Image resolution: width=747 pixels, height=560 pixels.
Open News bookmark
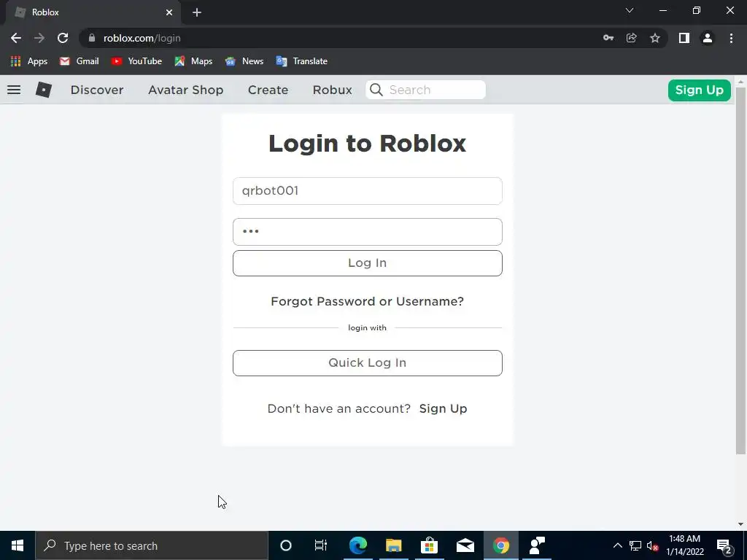[x=244, y=61]
